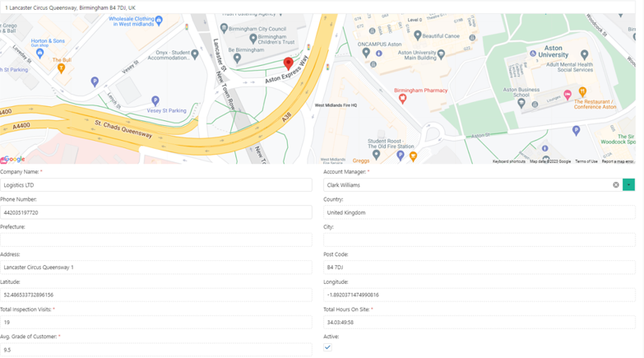Click the Aston Business School pin
The height and width of the screenshot is (358, 644).
[x=521, y=103]
